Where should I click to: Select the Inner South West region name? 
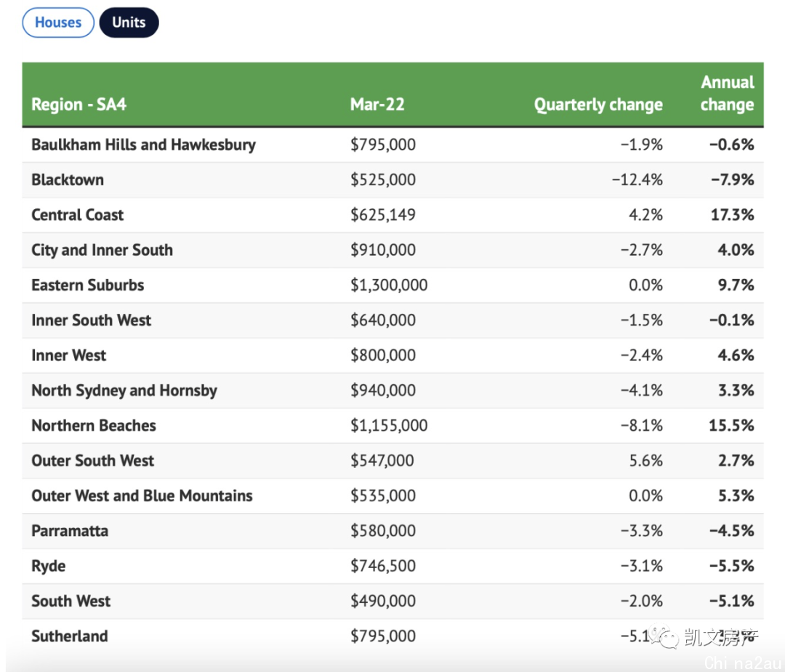[x=91, y=320]
